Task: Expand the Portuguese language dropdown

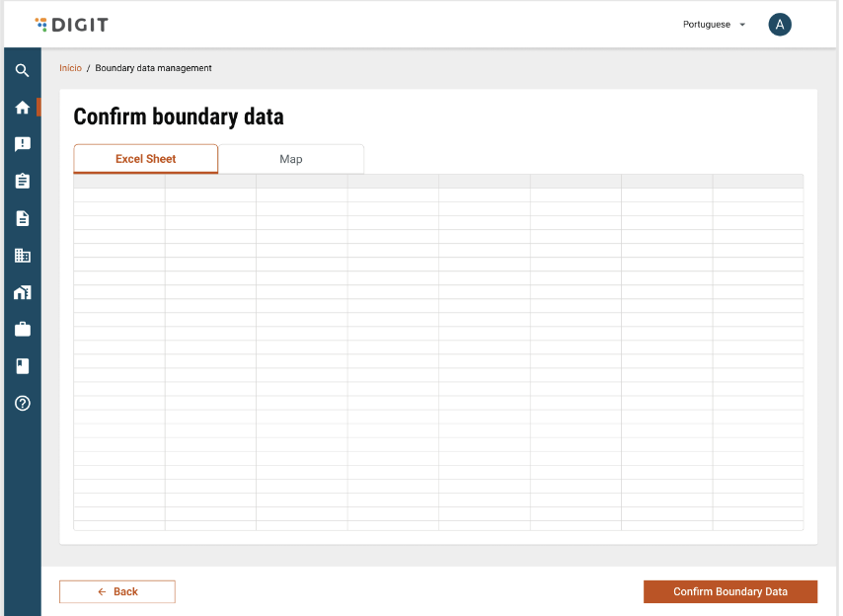Action: (714, 25)
